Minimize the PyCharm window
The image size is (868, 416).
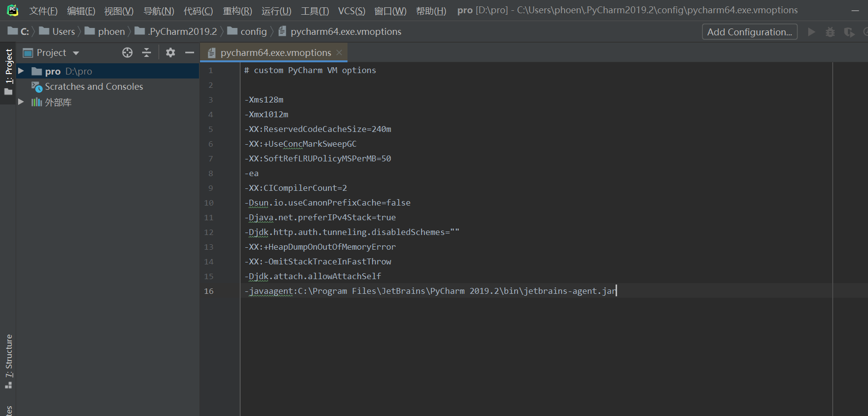[855, 11]
